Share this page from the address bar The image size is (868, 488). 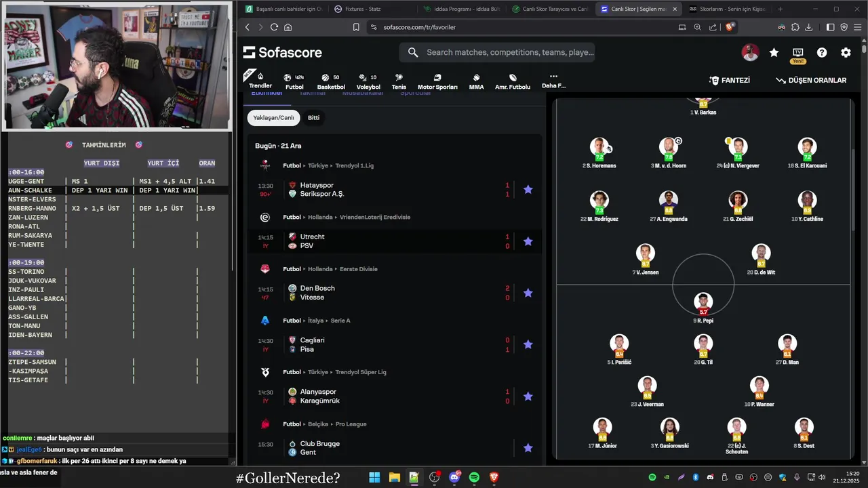[713, 27]
